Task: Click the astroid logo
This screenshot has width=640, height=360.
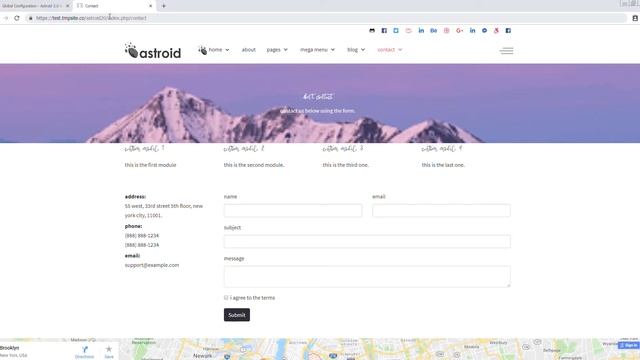Action: click(x=153, y=51)
